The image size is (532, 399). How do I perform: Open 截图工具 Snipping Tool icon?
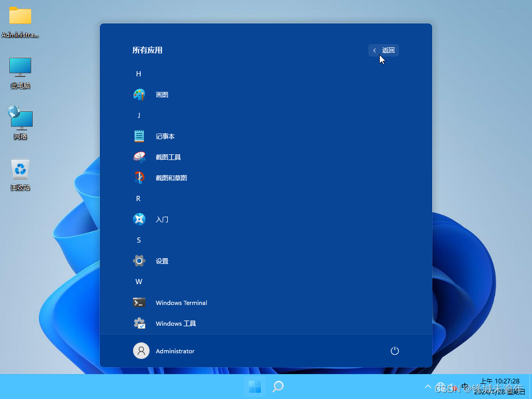pos(139,157)
